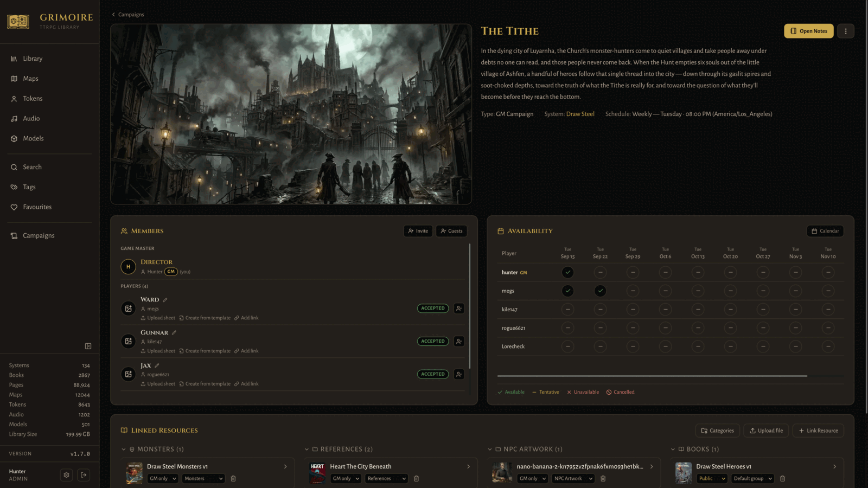Image resolution: width=868 pixels, height=488 pixels.
Task: Invite a new member
Action: tap(418, 231)
